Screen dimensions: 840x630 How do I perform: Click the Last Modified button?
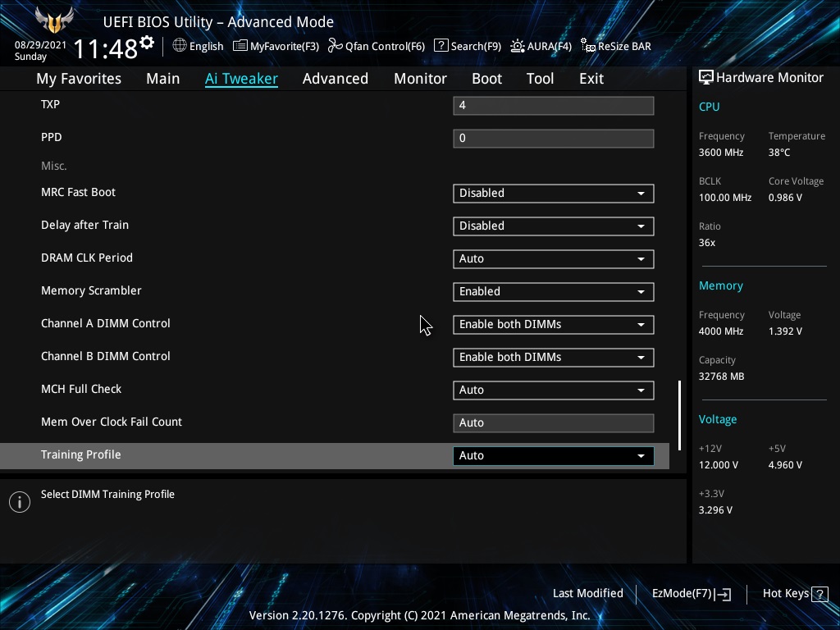(x=587, y=594)
